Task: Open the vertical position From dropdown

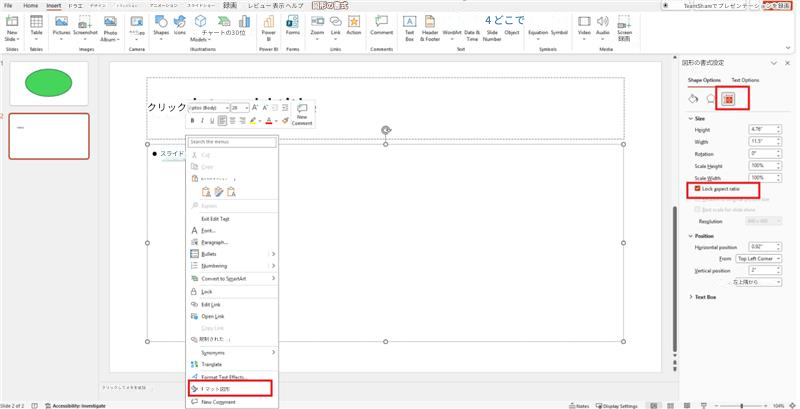Action: (759, 282)
